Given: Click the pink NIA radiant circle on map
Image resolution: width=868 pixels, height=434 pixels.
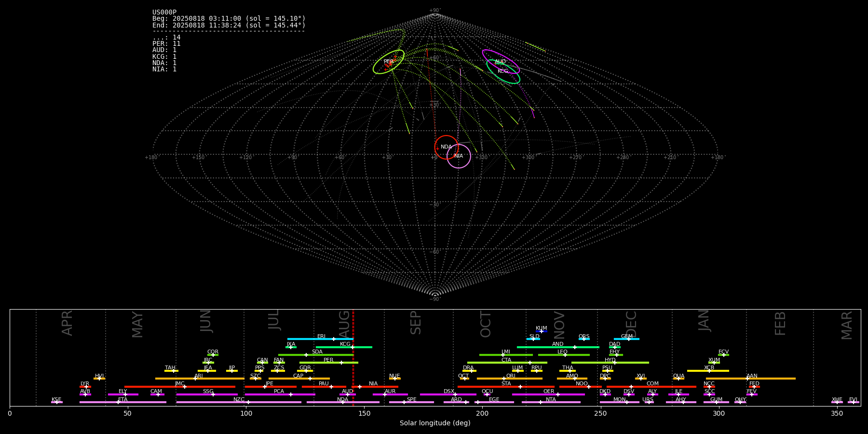Looking at the screenshot, I should [459, 156].
